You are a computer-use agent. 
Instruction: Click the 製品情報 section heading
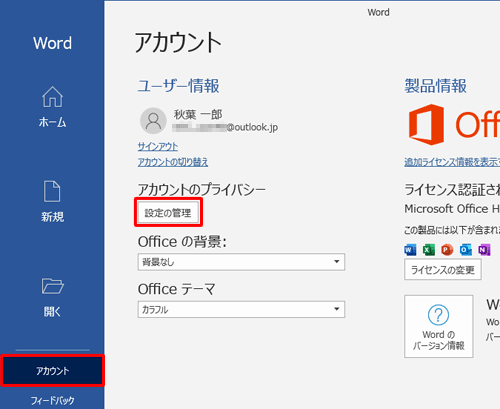pyautogui.click(x=435, y=86)
